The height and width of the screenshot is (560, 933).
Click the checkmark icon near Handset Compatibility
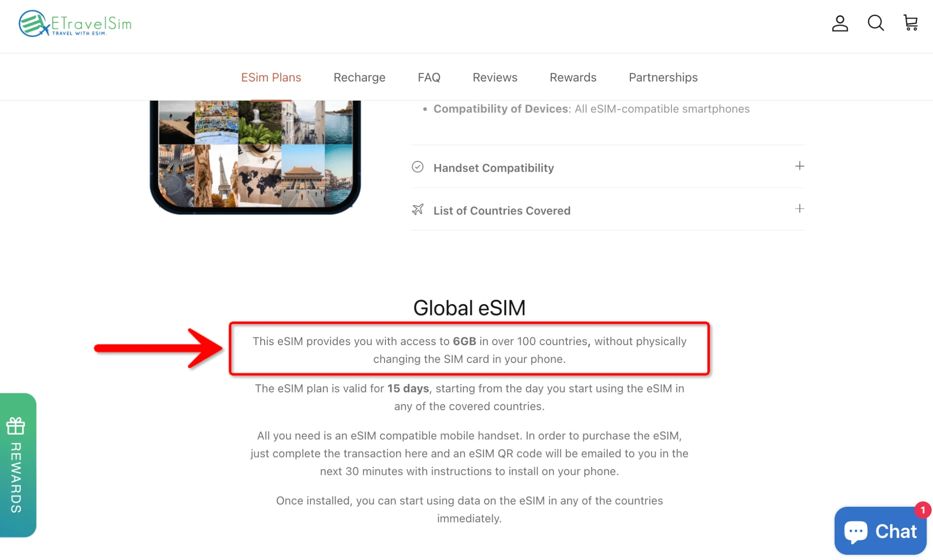[x=418, y=167]
